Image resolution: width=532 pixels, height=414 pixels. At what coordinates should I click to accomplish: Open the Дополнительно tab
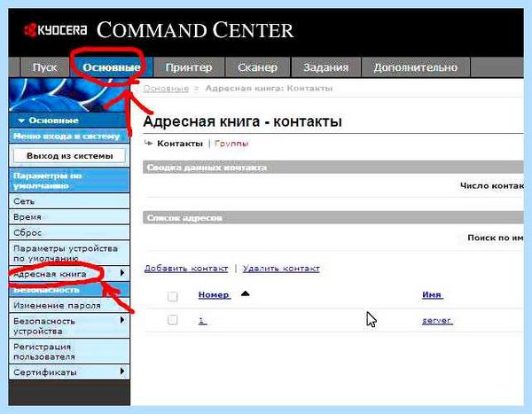416,67
